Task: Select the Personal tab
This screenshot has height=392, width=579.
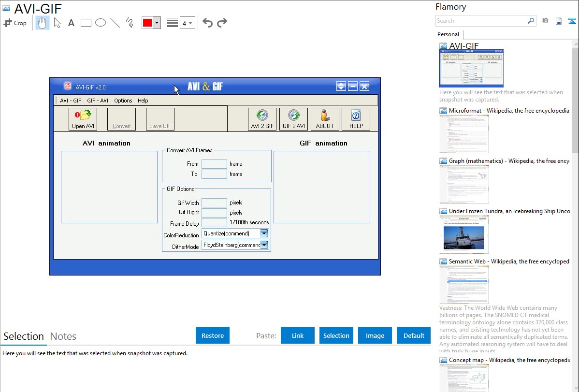Action: pos(449,34)
